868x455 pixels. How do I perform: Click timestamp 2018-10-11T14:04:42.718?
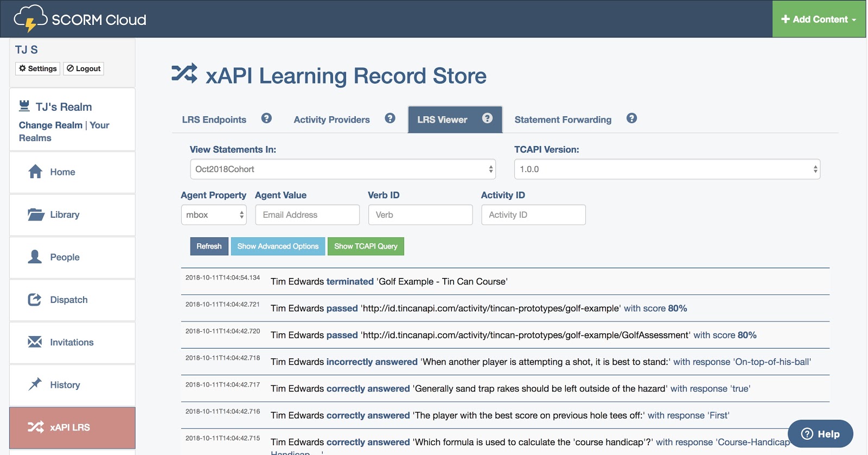222,358
